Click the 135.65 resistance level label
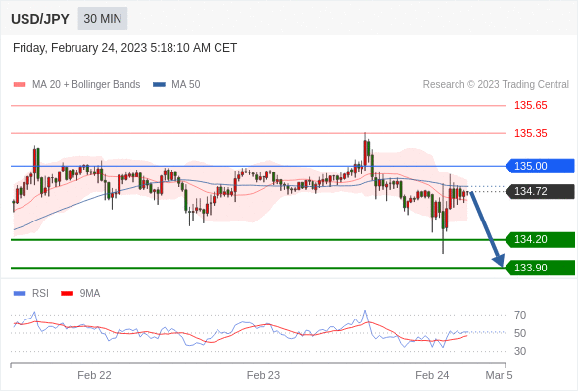The image size is (578, 392). tap(531, 106)
